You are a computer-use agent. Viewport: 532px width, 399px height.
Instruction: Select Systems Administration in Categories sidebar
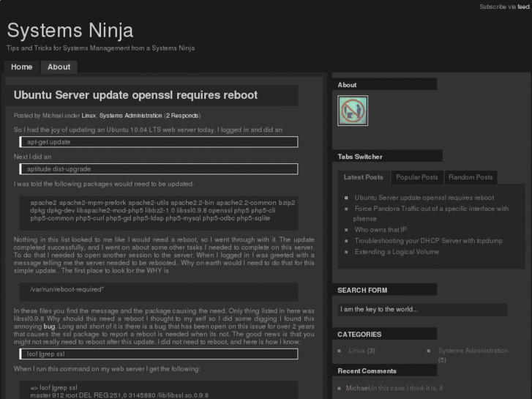[472, 351]
